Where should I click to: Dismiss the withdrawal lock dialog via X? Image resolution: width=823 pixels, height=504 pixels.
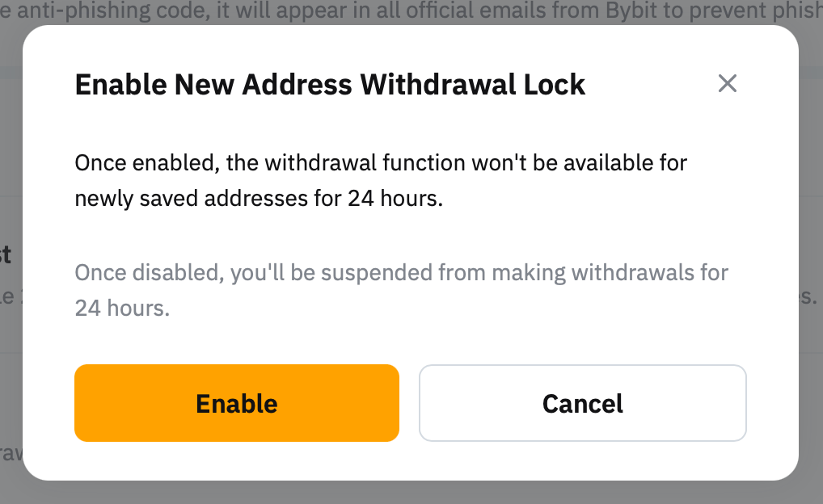click(x=728, y=83)
